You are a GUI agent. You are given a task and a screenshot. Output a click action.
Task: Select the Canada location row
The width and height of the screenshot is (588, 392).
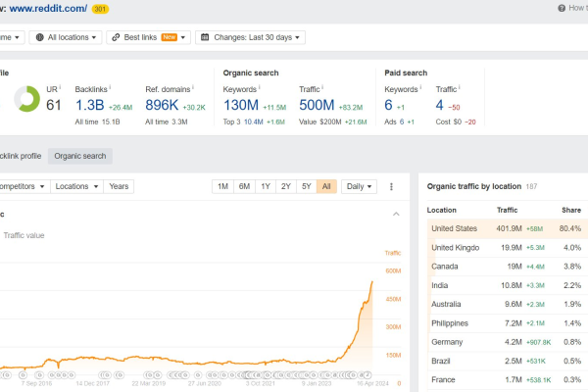pos(508,267)
